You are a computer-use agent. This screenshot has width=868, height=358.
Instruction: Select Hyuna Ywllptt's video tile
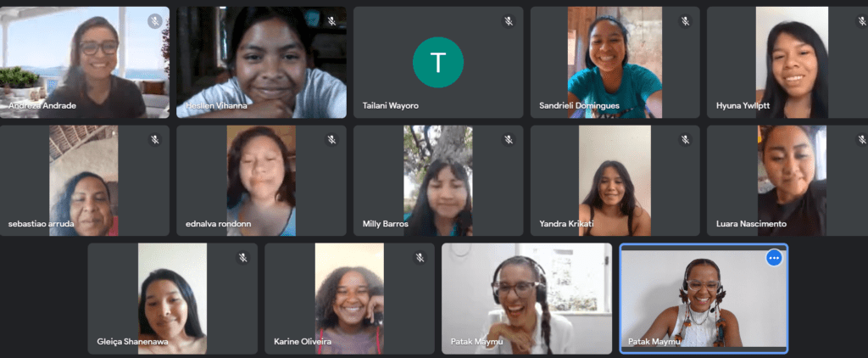[x=787, y=62]
